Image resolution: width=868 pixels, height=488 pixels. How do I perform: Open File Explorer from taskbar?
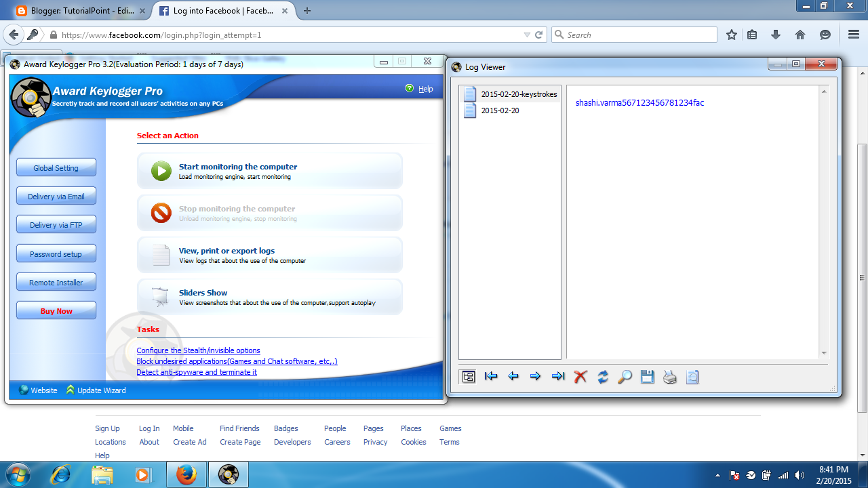[102, 474]
